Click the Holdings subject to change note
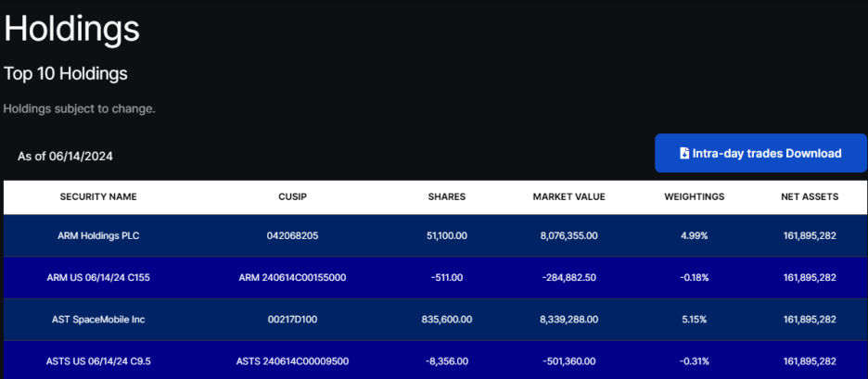 pyautogui.click(x=79, y=108)
